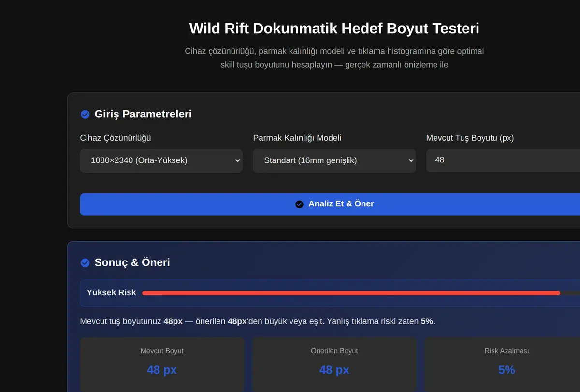
Task: Click the check icon beside Giriş Parametreleri
Action: click(x=85, y=115)
